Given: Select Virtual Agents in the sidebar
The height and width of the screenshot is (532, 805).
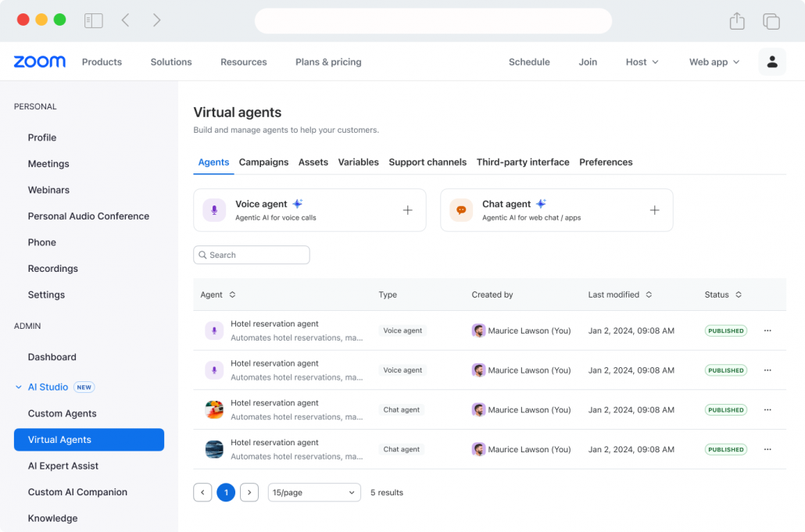Looking at the screenshot, I should [x=89, y=440].
